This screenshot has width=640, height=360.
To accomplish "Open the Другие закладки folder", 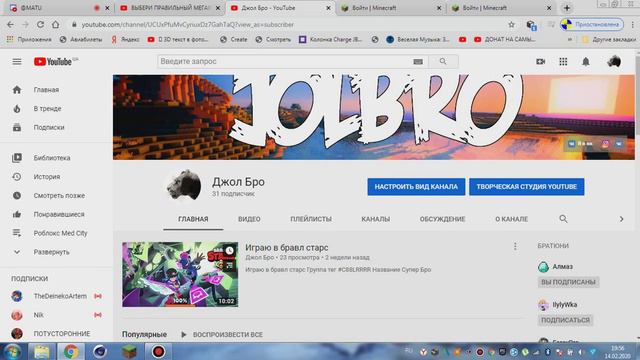I will (609, 40).
